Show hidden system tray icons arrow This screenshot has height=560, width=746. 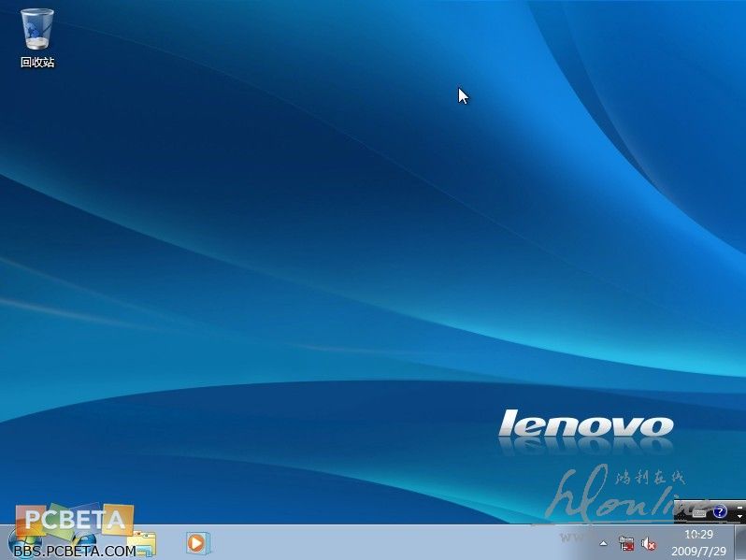pyautogui.click(x=603, y=543)
